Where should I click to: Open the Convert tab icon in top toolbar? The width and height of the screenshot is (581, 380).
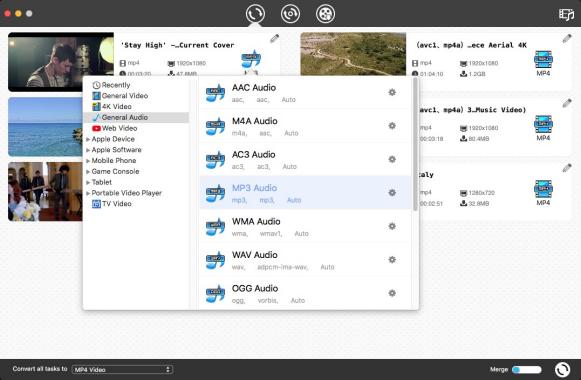point(255,14)
